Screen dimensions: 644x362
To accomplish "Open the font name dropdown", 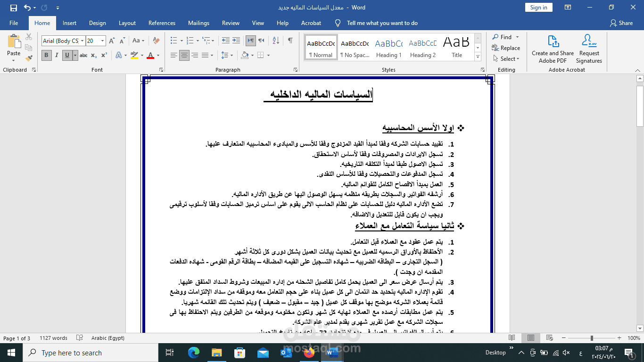I will click(82, 41).
